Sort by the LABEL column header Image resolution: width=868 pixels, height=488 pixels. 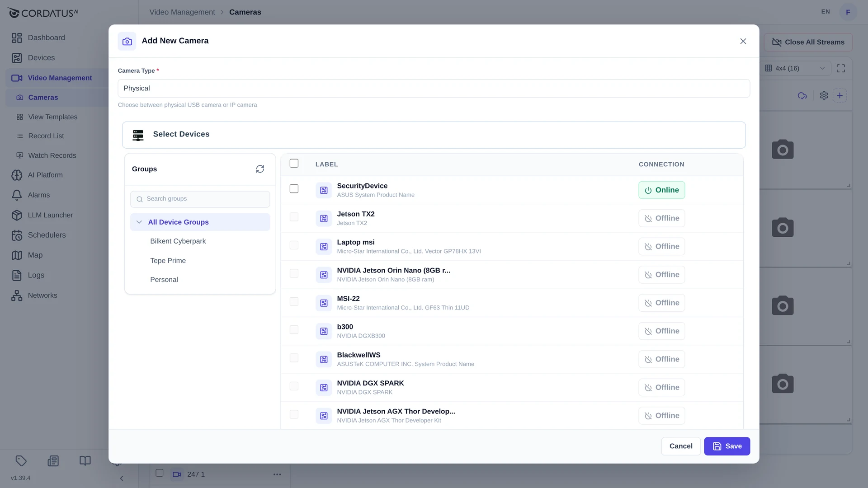pos(326,164)
